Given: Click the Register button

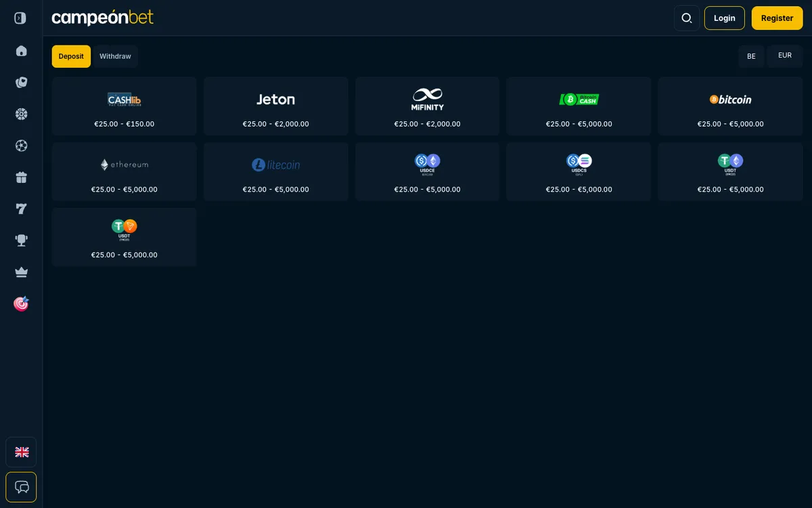Looking at the screenshot, I should [x=777, y=18].
